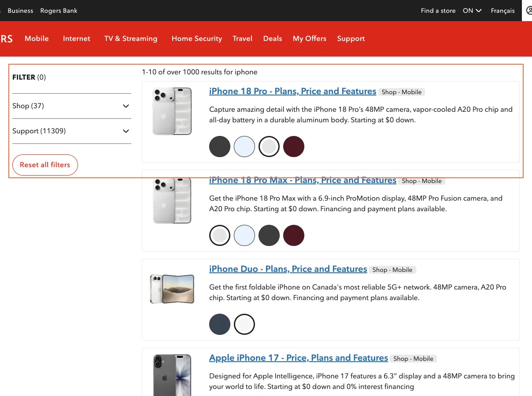
Task: Click the '1-10 of over 1000 results' text
Action: (x=199, y=72)
